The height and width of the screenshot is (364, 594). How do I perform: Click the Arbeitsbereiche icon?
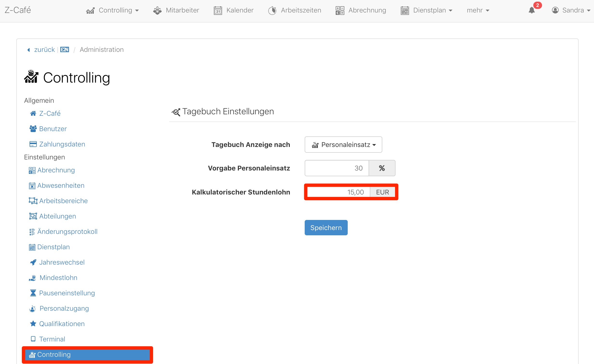pos(33,201)
